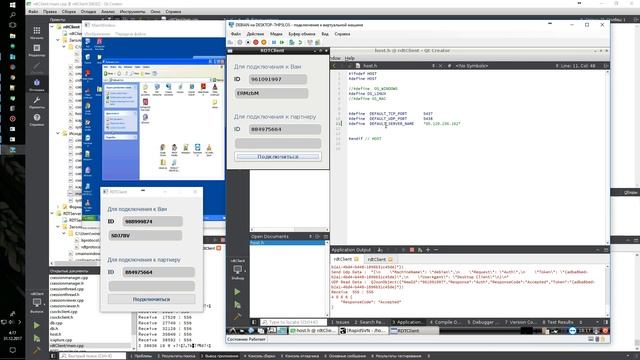This screenshot has width=640, height=360.
Task: Open File Explorer from Windows taskbar
Action: (12, 36)
